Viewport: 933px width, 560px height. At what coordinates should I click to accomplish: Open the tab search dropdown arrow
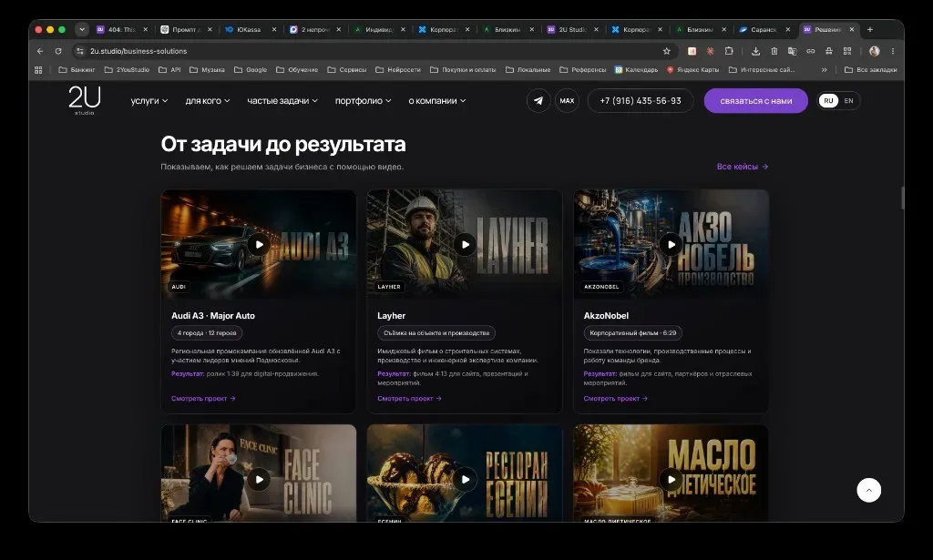tap(82, 29)
